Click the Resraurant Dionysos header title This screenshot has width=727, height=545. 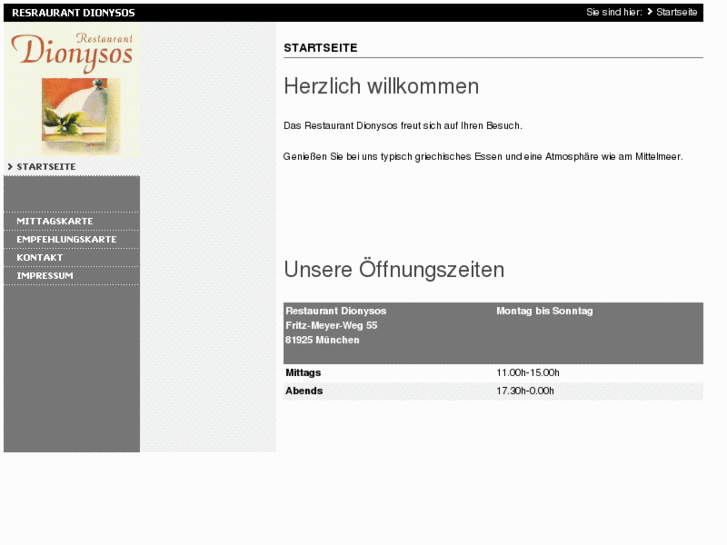click(73, 13)
